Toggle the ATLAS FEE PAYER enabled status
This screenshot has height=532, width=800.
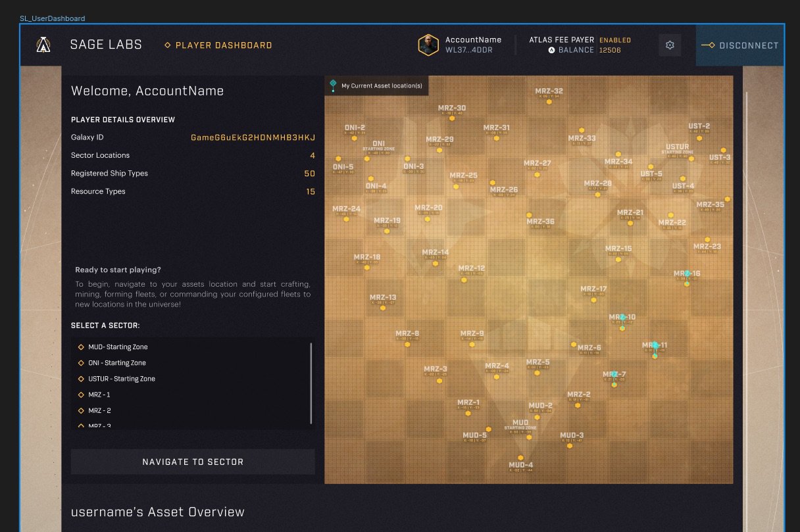click(615, 39)
